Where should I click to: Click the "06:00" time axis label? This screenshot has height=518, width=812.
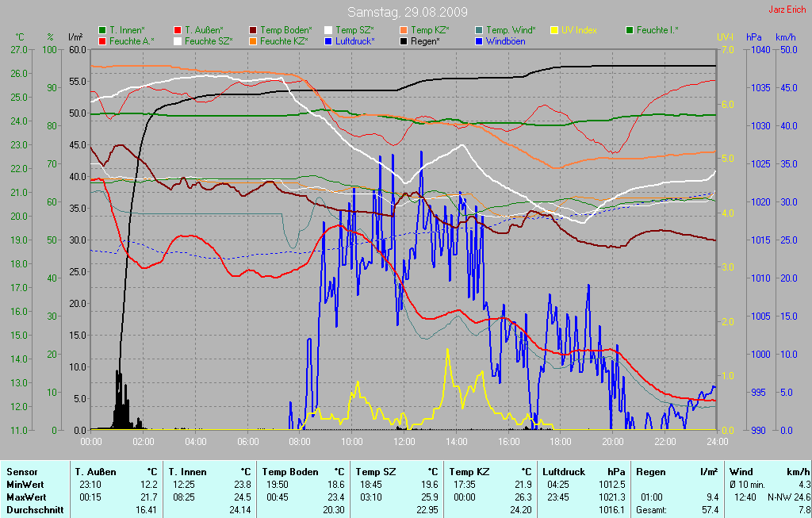(248, 442)
